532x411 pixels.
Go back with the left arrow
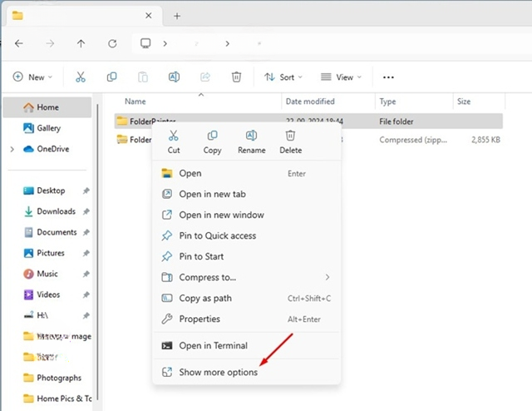click(19, 43)
